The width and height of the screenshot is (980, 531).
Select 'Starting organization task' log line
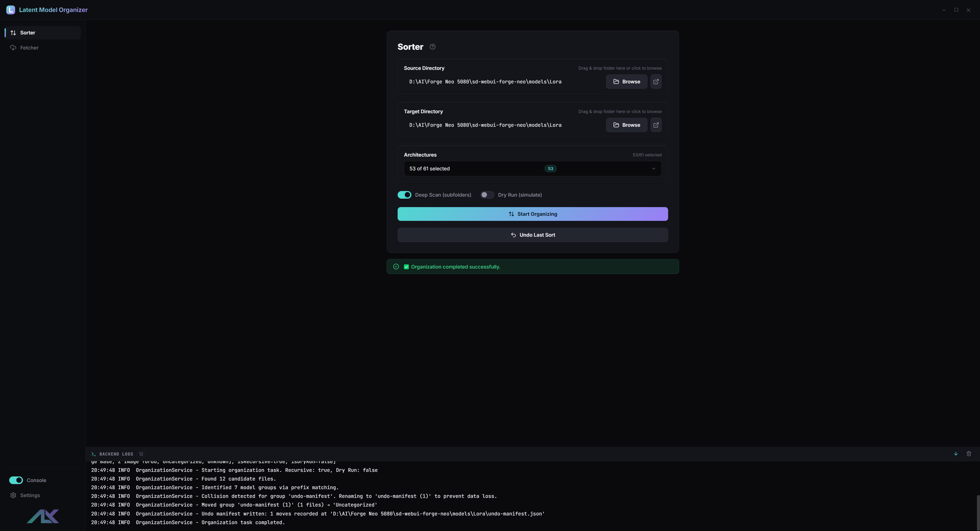coord(234,470)
